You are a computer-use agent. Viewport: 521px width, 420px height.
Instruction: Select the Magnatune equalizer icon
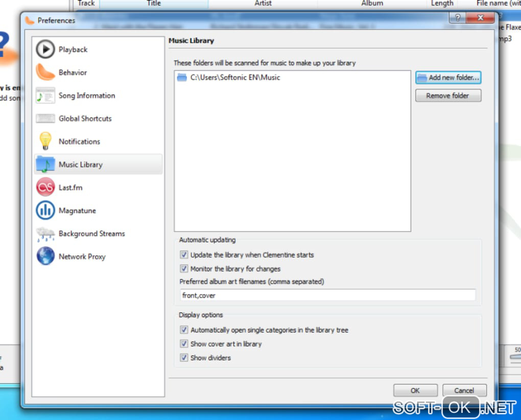(45, 210)
